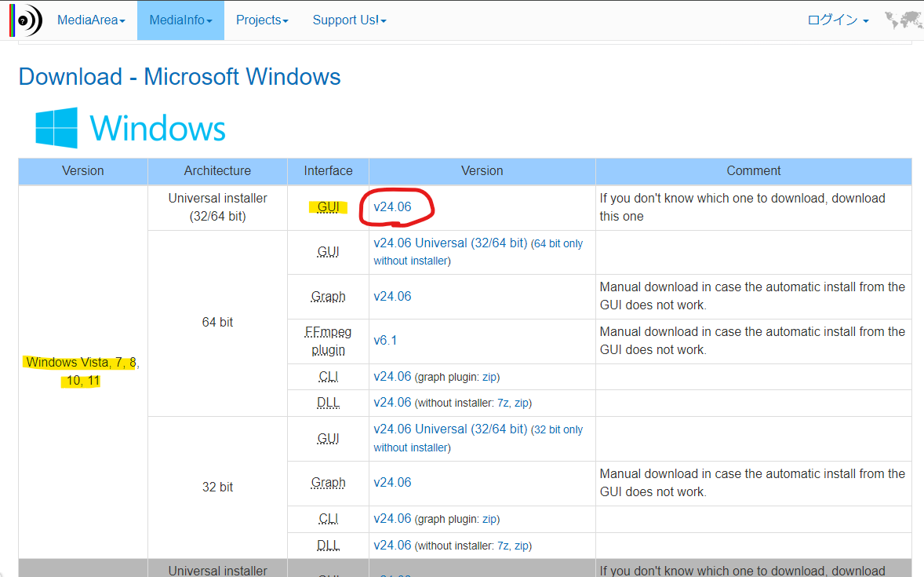
Task: Click the 32 bit GUI interface label
Action: point(328,438)
